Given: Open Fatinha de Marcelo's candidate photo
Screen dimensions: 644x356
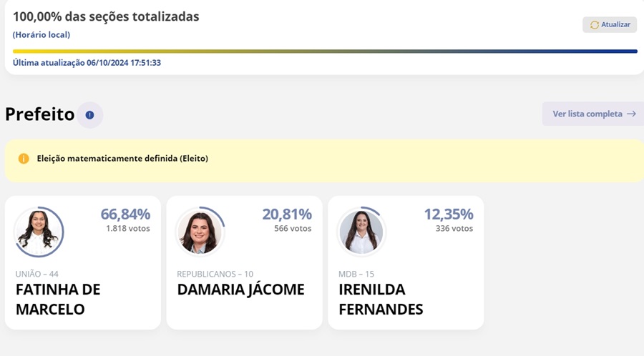Looking at the screenshot, I should [x=39, y=232].
